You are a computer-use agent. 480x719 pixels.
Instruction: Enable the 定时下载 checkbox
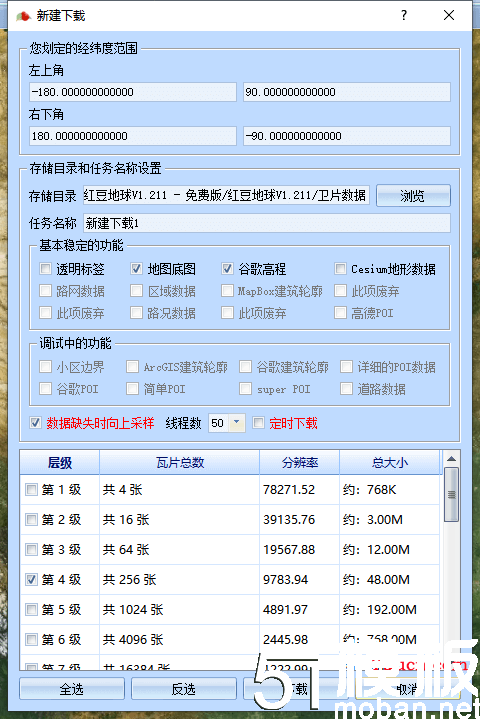coord(259,422)
